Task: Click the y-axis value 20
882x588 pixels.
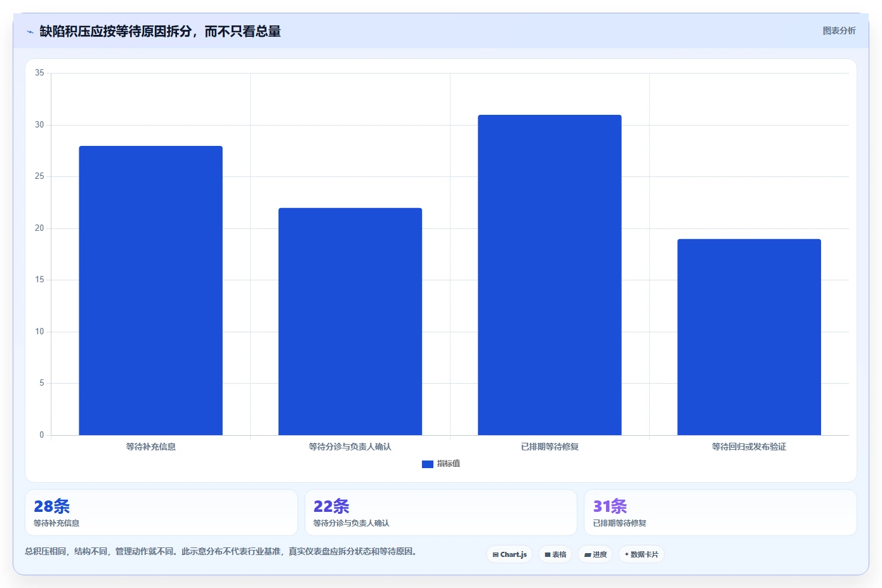Action: (x=39, y=228)
